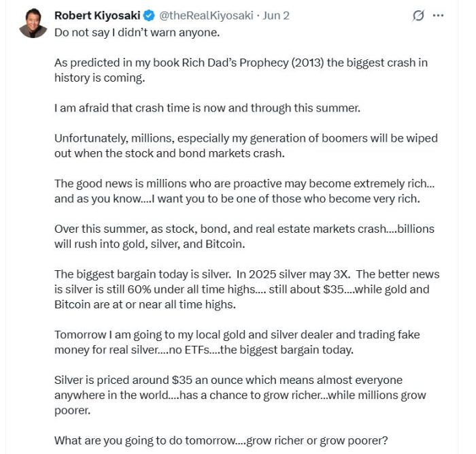Click the paragraph mentioning Rich Dad's Prophecy (2013)

tap(241, 70)
